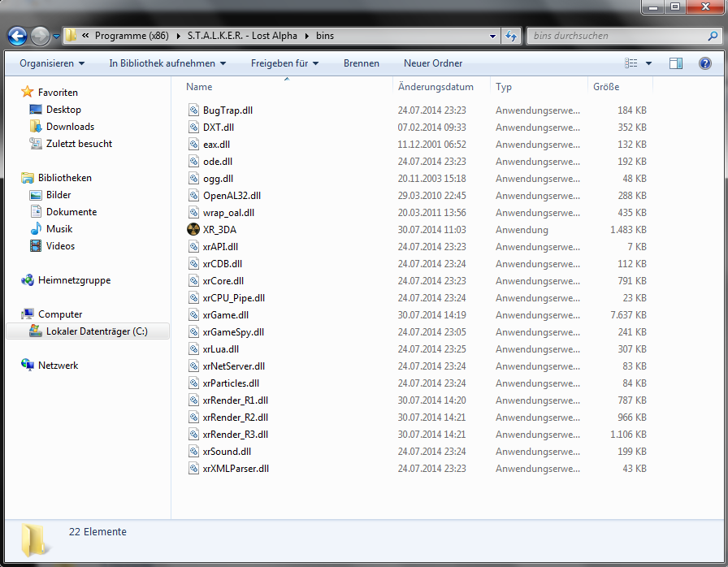728x567 pixels.
Task: Select ode.dll file icon
Action: click(193, 162)
